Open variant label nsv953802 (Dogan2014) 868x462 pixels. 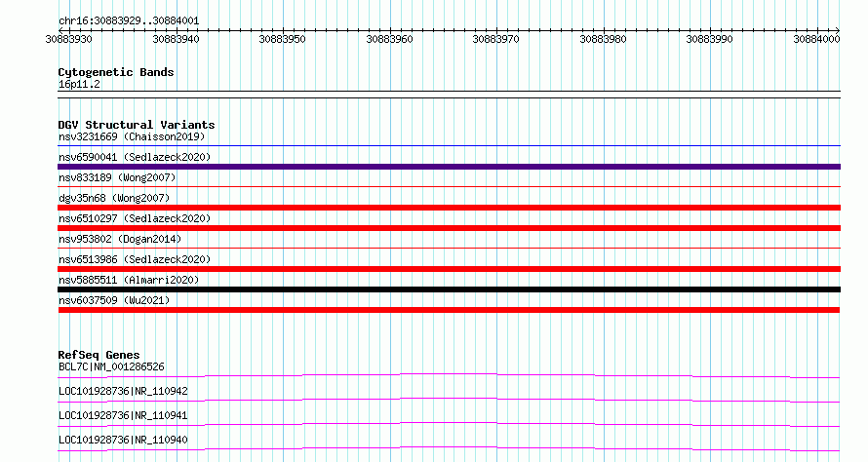[x=120, y=239]
